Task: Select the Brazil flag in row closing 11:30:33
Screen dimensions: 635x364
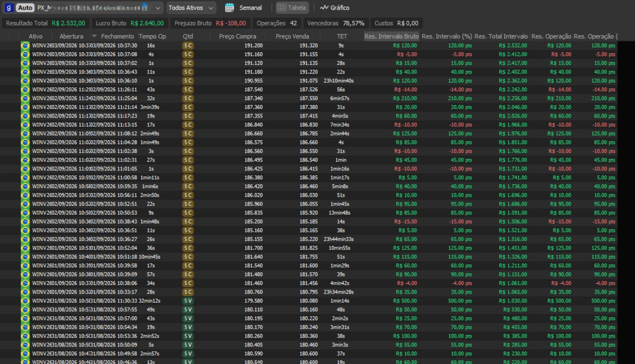Action: [x=25, y=301]
